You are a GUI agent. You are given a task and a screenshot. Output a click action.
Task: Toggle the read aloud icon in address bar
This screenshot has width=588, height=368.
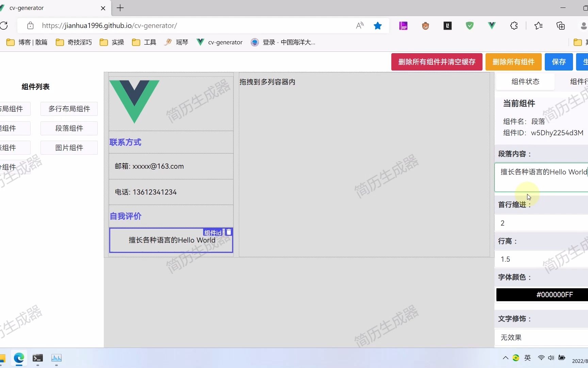pos(360,26)
